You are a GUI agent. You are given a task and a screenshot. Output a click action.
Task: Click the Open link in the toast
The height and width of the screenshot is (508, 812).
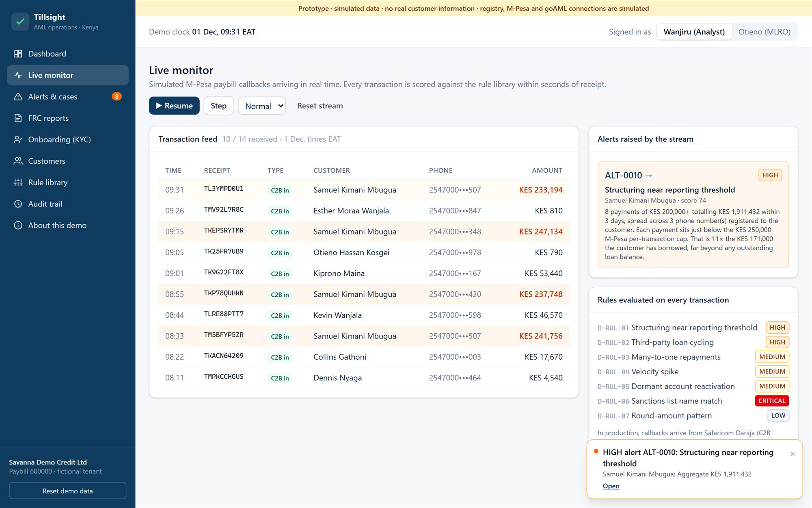coord(611,486)
